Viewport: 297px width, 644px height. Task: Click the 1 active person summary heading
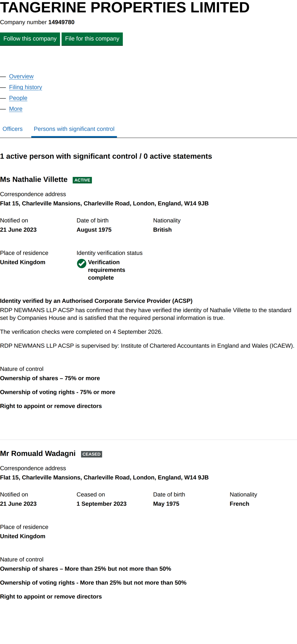[x=106, y=156]
